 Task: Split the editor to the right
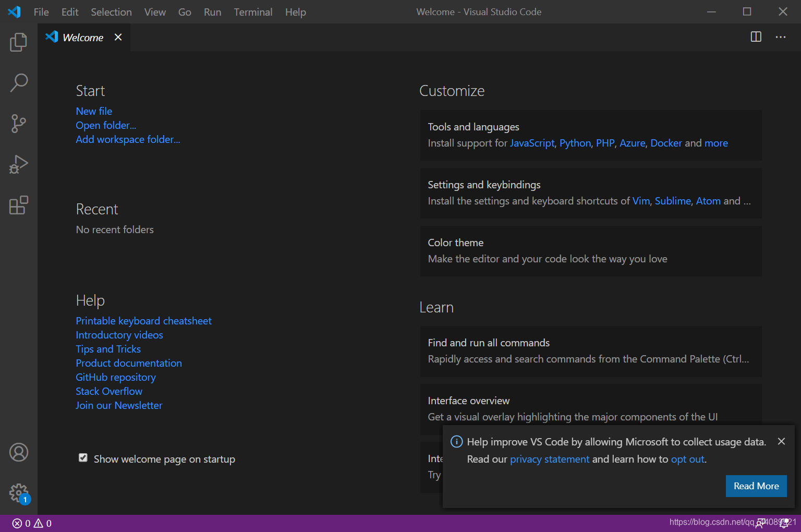point(756,37)
